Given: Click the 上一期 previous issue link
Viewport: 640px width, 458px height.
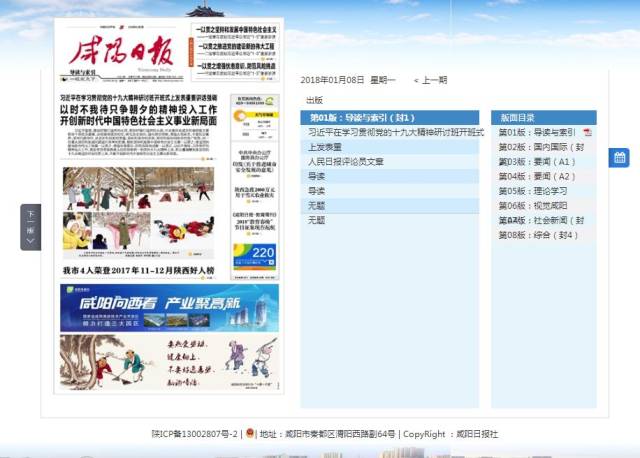Looking at the screenshot, I should point(431,80).
